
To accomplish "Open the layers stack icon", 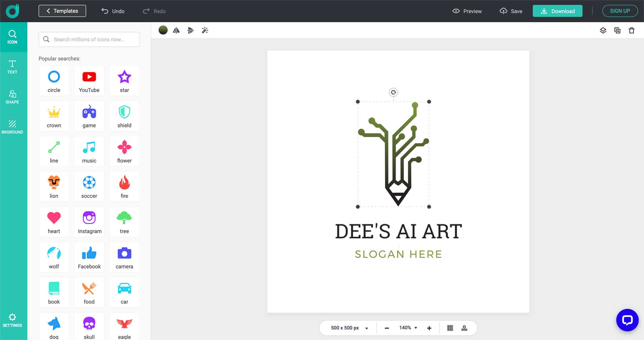I will tap(603, 30).
